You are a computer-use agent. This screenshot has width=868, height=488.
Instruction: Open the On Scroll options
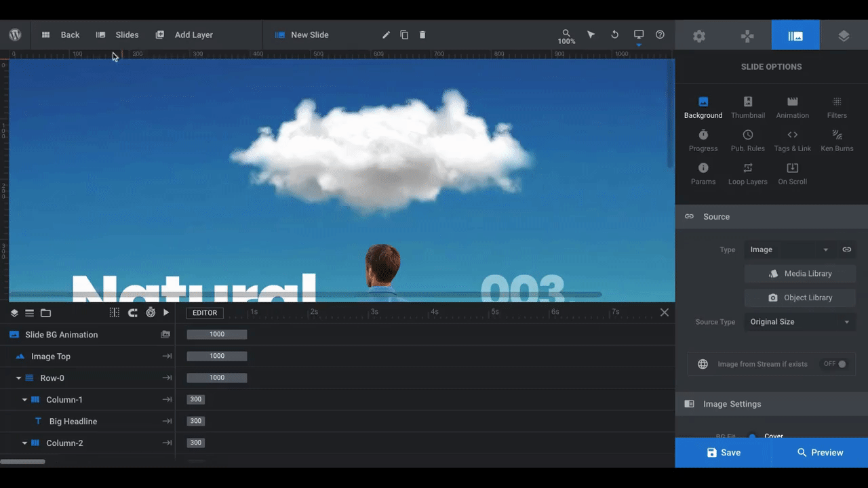[x=793, y=174]
